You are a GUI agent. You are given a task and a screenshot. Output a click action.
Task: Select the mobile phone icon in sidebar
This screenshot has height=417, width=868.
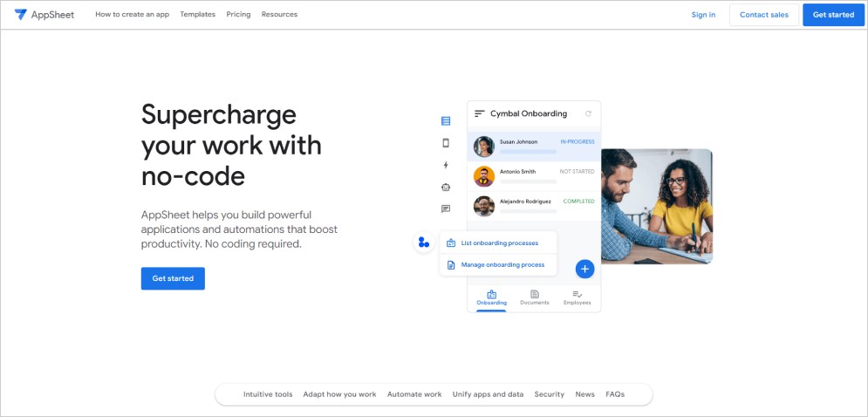[446, 143]
